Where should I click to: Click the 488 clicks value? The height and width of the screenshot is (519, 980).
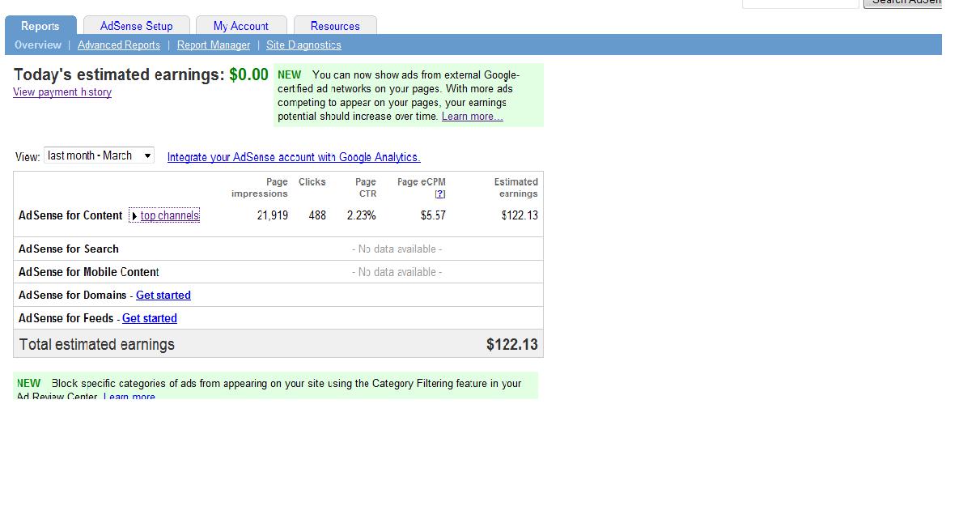317,215
